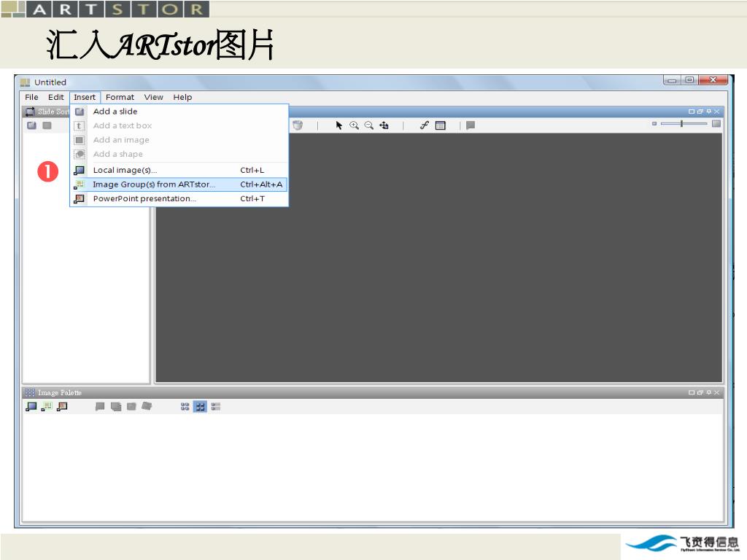747x560 pixels.
Task: Click ARTstor image group icon in Image Palette
Action: 47,407
